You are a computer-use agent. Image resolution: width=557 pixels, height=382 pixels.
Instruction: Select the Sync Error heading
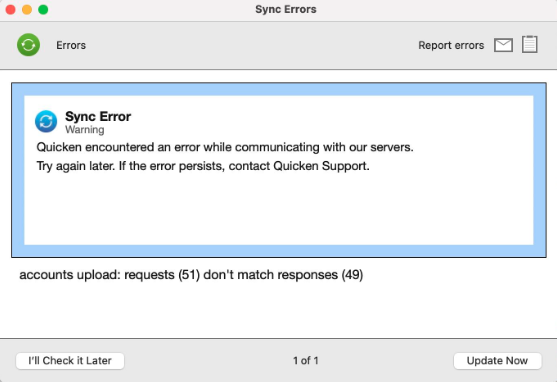pos(98,116)
